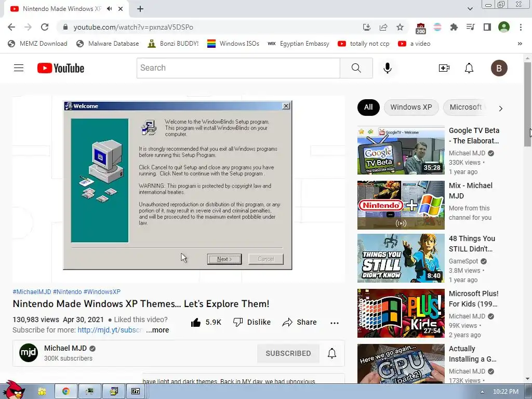Open the MEMZ Download bookmark
532x399 pixels.
[x=37, y=44]
